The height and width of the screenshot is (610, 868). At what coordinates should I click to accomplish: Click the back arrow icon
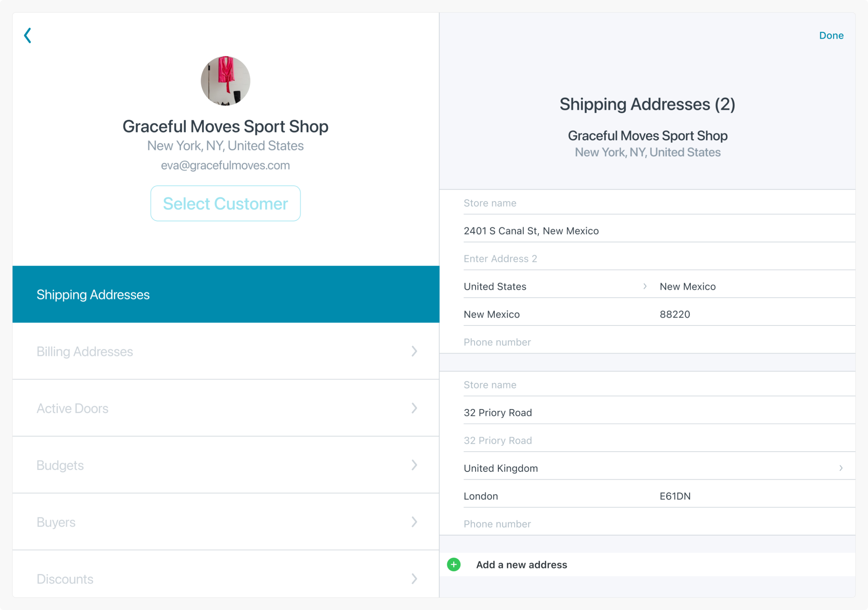tap(28, 36)
